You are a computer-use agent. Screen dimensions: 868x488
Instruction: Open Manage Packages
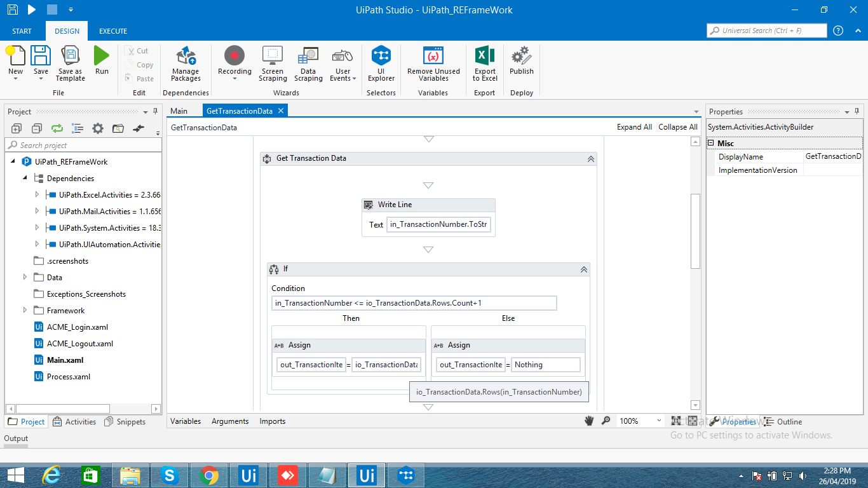185,62
